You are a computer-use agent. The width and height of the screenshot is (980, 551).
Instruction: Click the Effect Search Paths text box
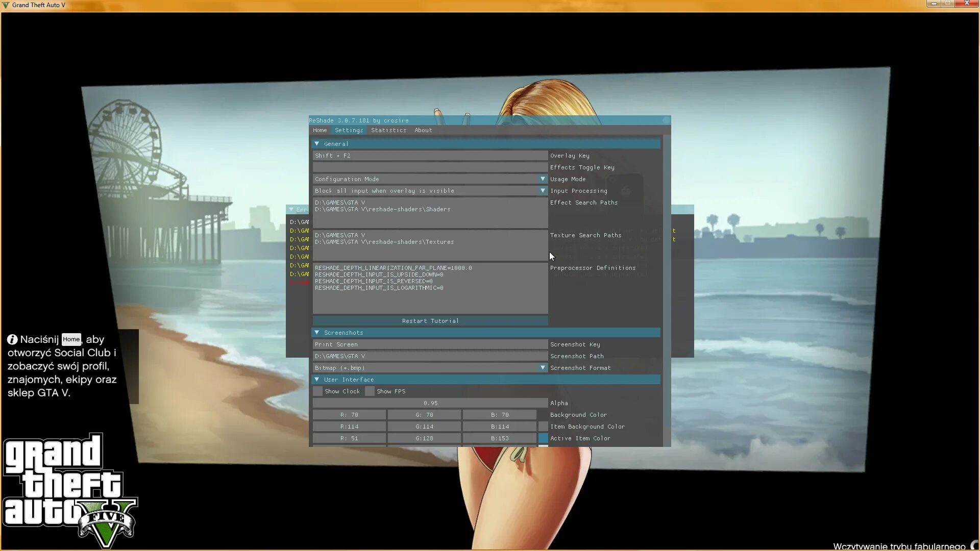point(430,213)
